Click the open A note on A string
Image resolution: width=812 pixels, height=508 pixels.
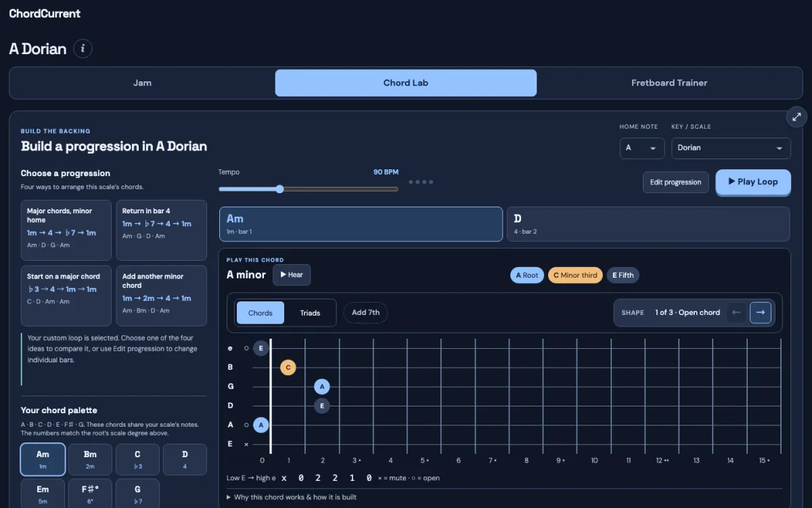pos(261,425)
